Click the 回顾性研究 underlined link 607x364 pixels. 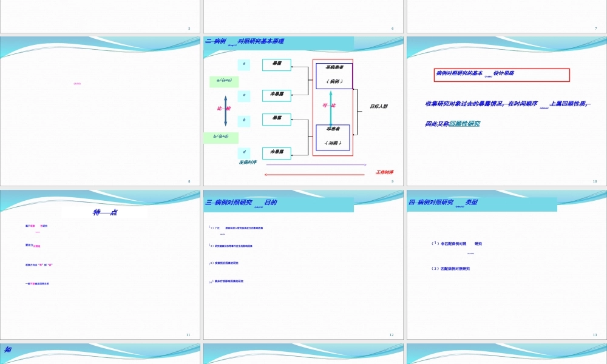pos(464,124)
